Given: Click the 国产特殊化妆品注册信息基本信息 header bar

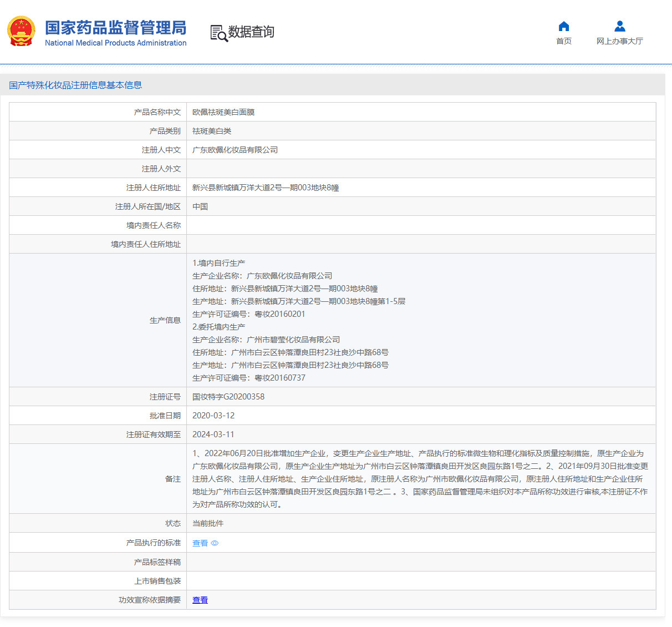Looking at the screenshot, I should pos(75,85).
